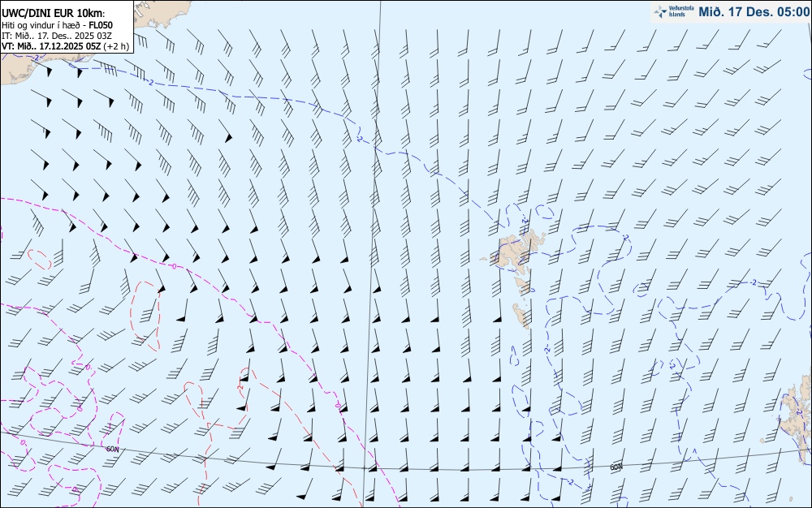Screen dimensions: 812x508
Task: Click the Veðurstofa Íslands logo
Action: coord(673,11)
